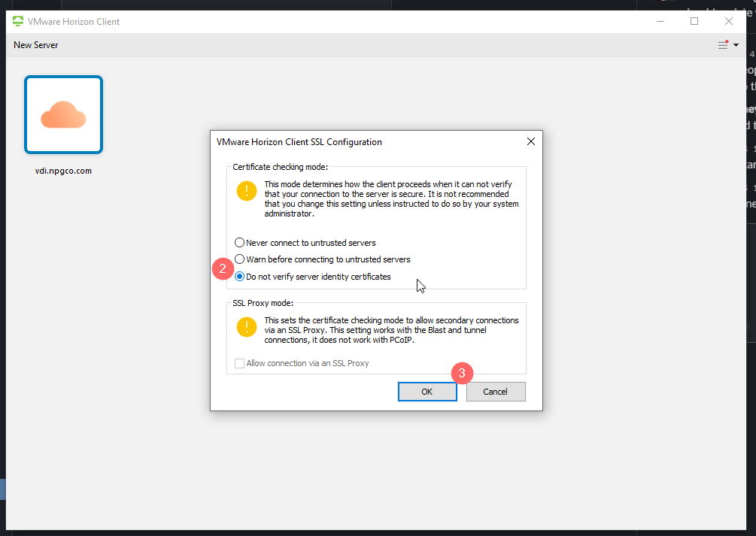Open the vdi.npgco.com server thumbnail
Viewport: 756px width, 536px height.
[x=64, y=115]
